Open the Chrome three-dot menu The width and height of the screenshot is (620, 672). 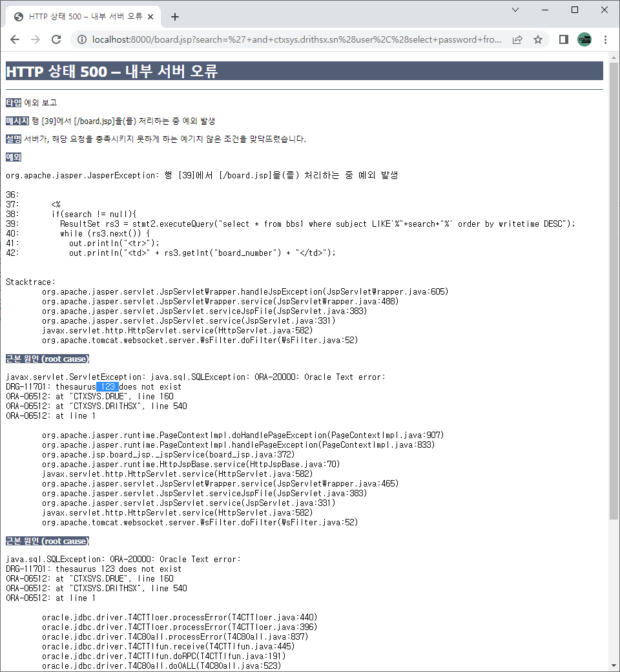point(605,40)
